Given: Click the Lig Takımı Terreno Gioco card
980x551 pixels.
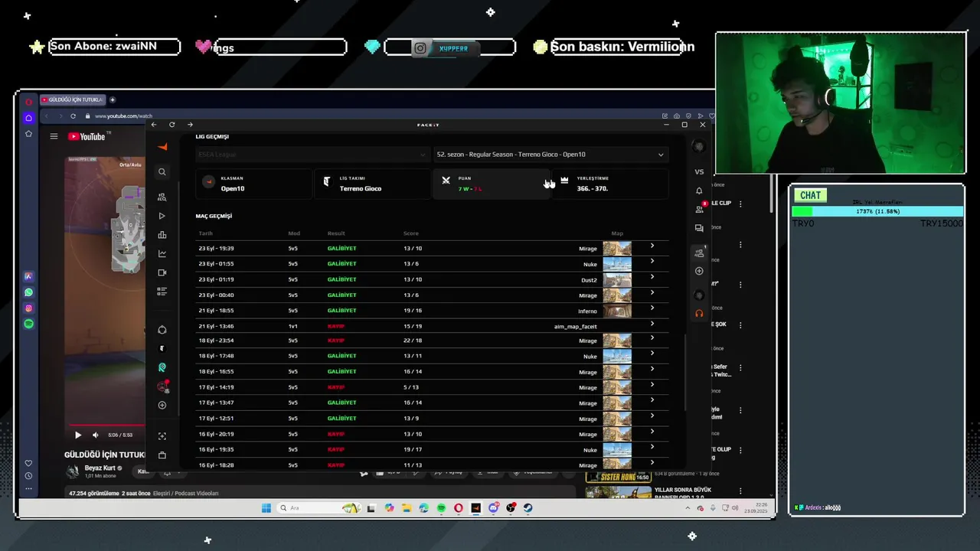Looking at the screenshot, I should click(372, 184).
